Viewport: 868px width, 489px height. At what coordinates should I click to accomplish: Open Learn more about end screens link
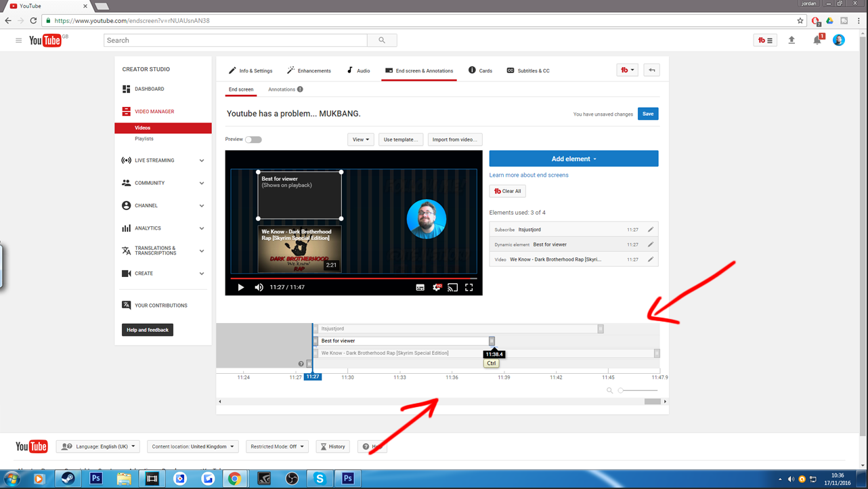pyautogui.click(x=529, y=175)
